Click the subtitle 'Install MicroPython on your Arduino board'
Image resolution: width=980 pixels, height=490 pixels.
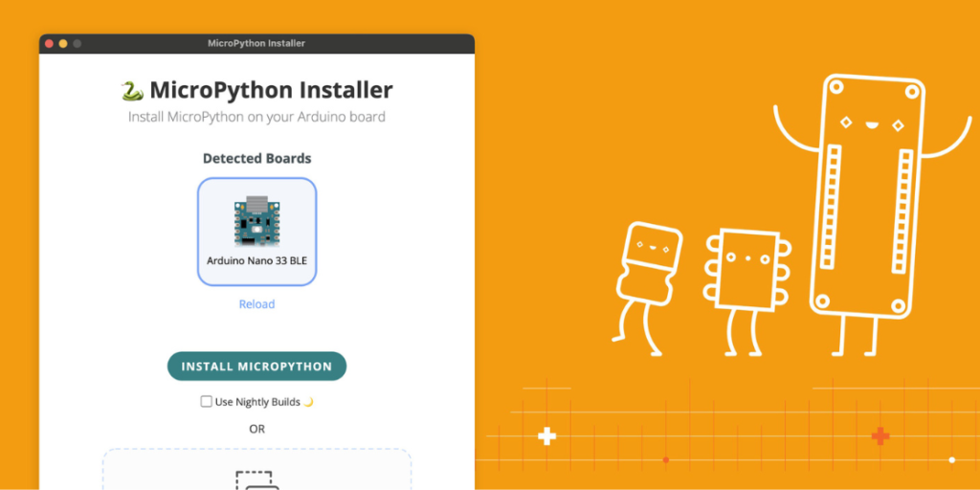[256, 117]
